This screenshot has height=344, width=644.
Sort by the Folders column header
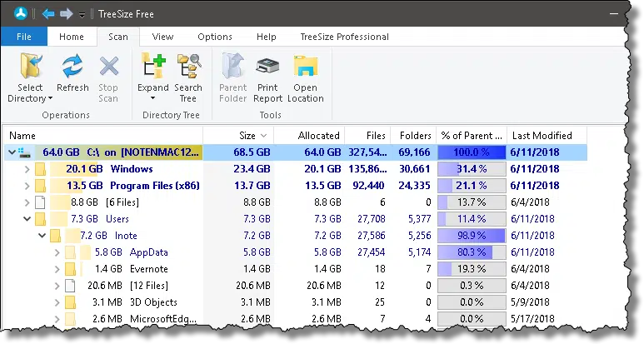point(412,136)
